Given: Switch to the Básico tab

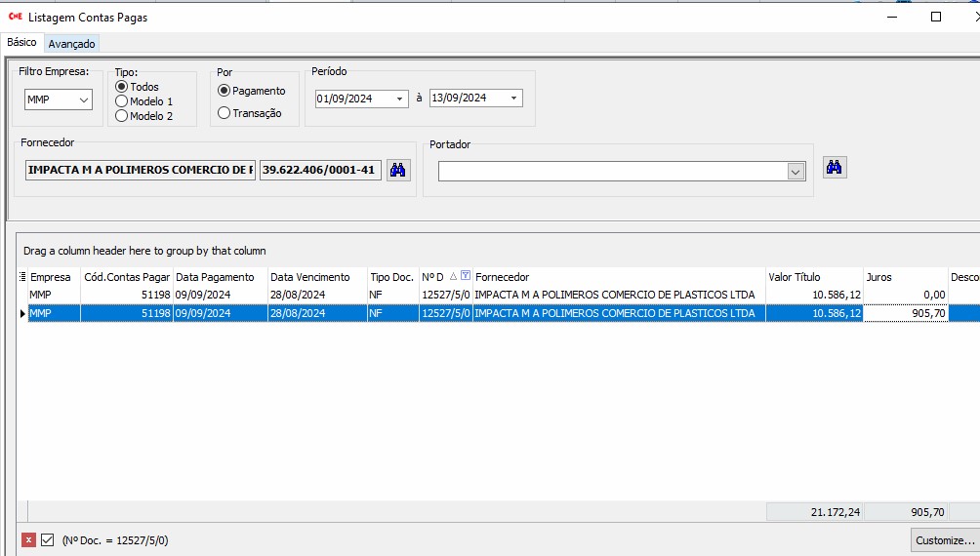Looking at the screenshot, I should pos(21,43).
